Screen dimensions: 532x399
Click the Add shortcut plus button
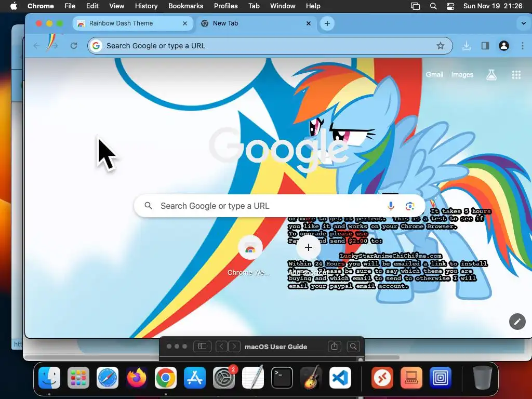[x=308, y=247]
